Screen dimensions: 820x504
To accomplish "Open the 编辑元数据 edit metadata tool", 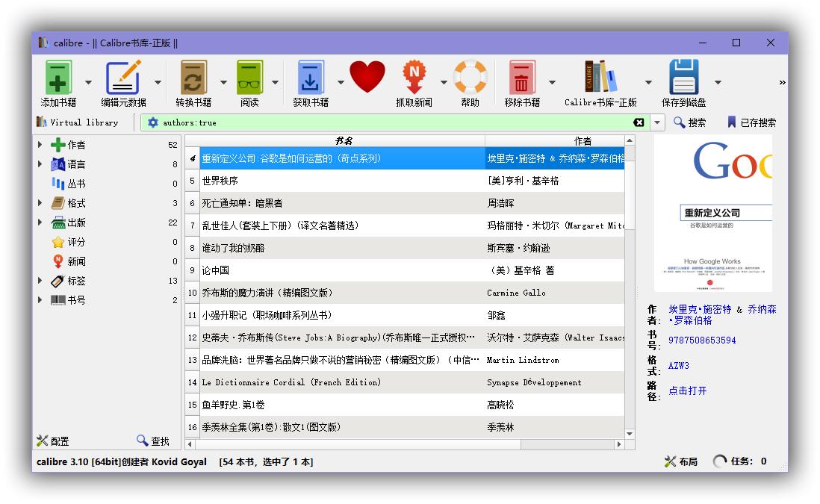I will [x=123, y=78].
